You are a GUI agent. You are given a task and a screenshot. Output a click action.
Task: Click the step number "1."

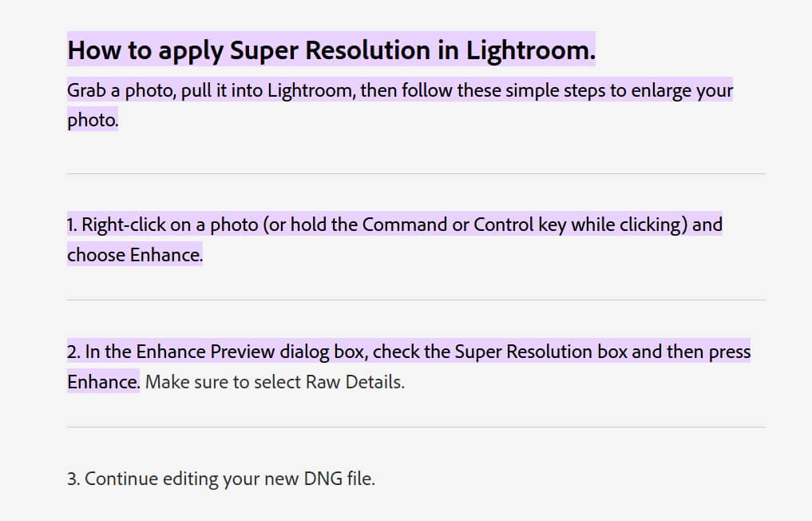pyautogui.click(x=73, y=225)
